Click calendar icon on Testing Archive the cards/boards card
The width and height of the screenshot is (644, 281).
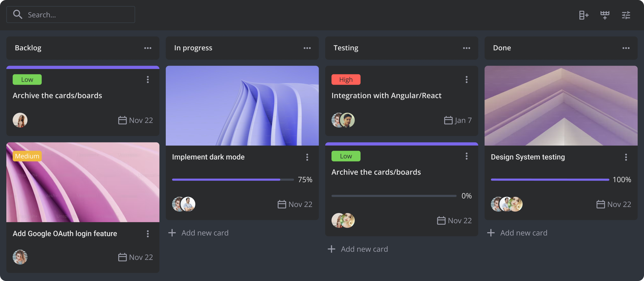(441, 220)
